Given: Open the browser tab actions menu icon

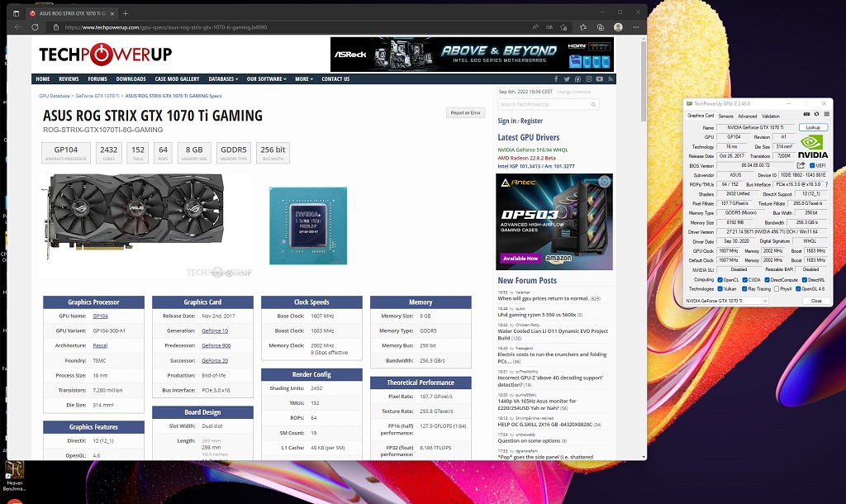Looking at the screenshot, I should click(17, 13).
